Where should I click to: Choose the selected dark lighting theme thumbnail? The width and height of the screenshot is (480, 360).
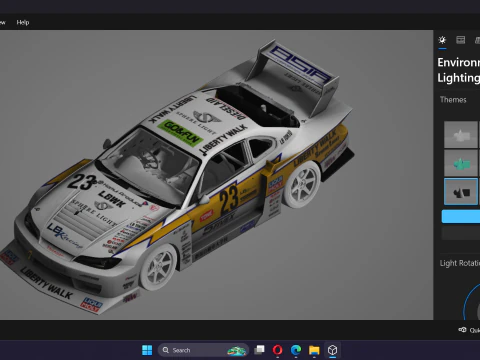click(461, 192)
